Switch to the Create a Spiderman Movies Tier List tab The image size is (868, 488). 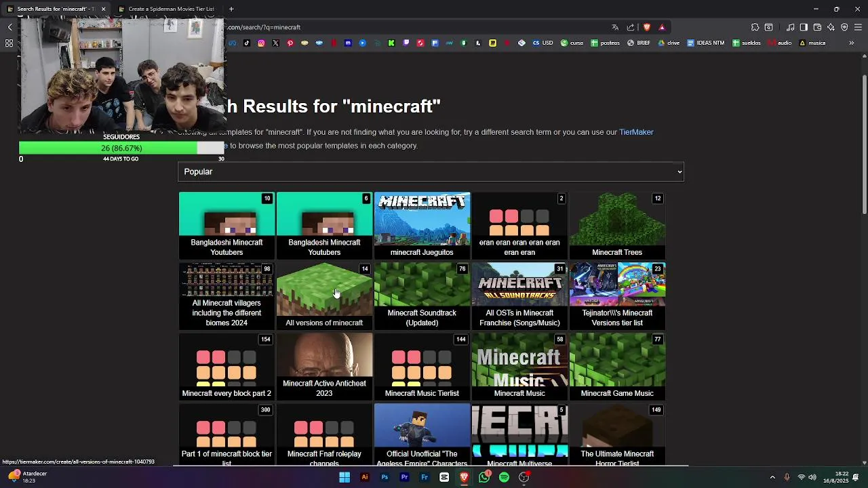(x=165, y=9)
